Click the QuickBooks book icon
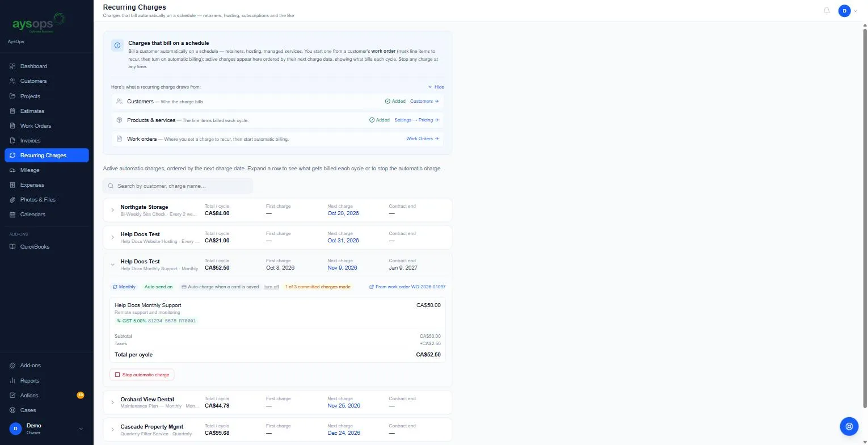This screenshot has width=868, height=445. point(12,247)
